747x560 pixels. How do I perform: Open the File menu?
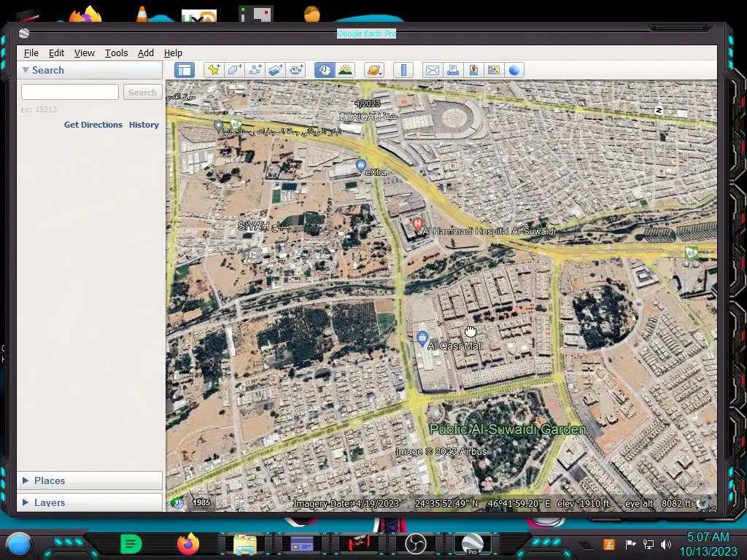[x=31, y=52]
